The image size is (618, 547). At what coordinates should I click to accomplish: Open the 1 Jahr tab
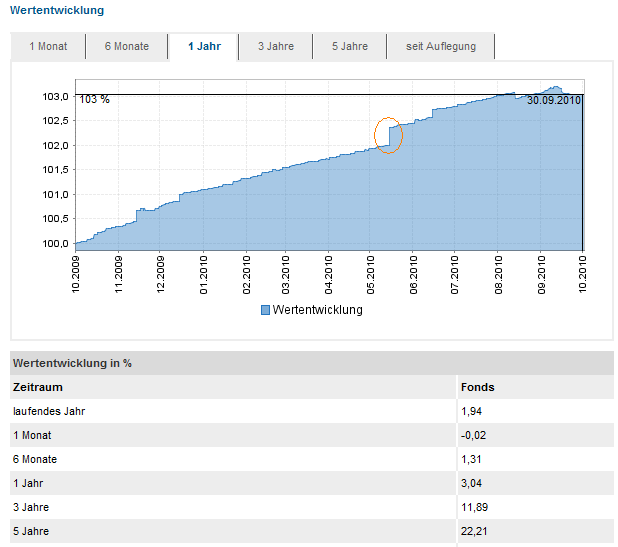click(203, 47)
